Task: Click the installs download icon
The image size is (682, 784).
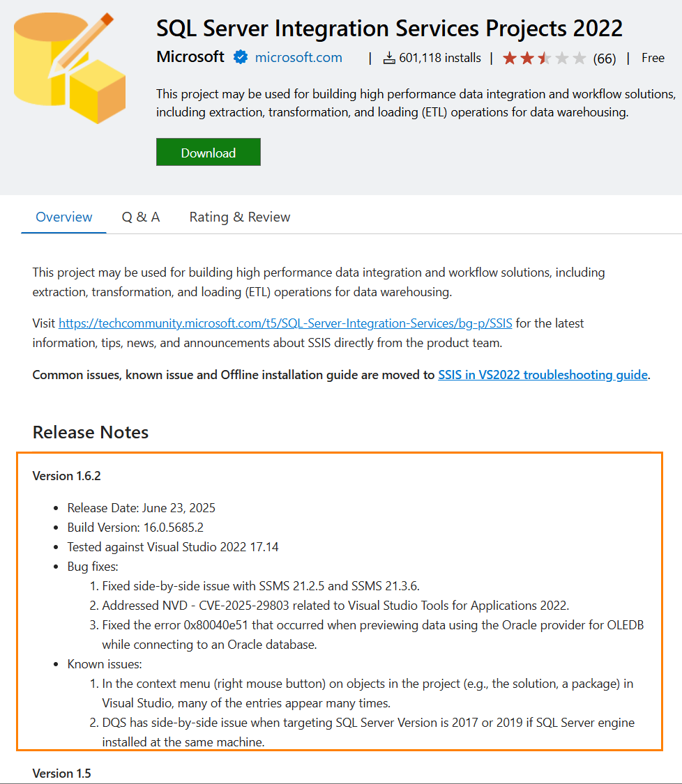Action: (x=389, y=59)
